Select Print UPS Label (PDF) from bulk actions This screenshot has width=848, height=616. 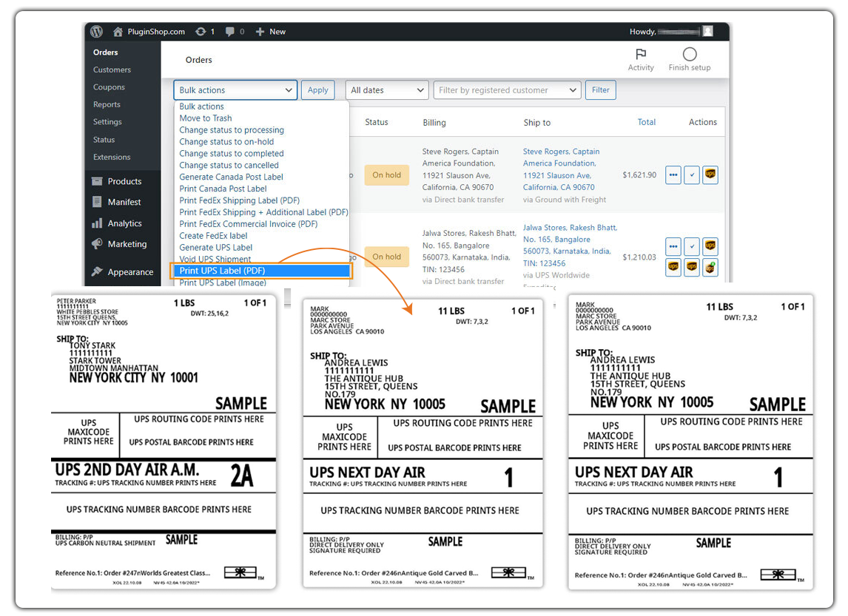tap(223, 271)
